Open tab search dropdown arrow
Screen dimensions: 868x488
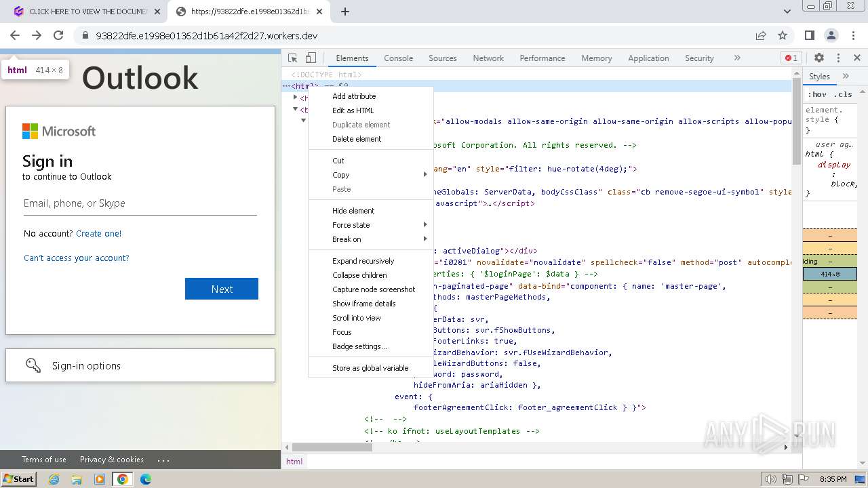tap(787, 12)
